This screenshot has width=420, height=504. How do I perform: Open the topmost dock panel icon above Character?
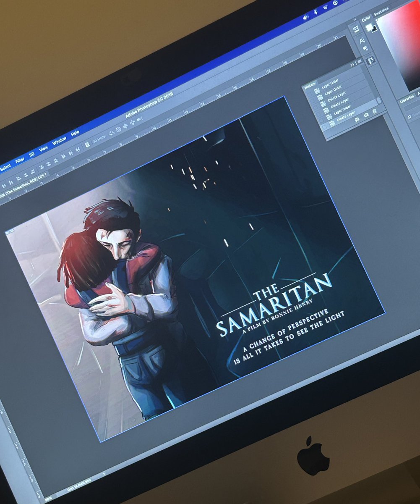pos(356,29)
